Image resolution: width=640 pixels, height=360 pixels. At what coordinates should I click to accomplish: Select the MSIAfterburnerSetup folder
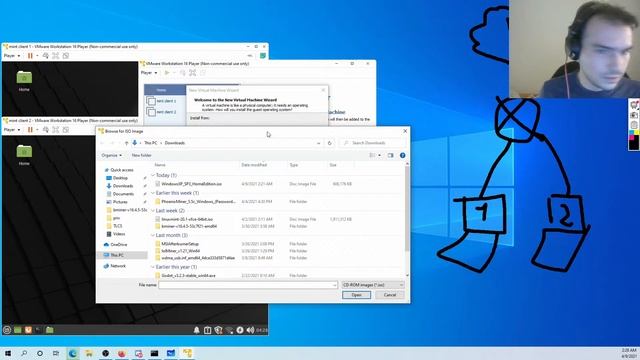pos(180,244)
